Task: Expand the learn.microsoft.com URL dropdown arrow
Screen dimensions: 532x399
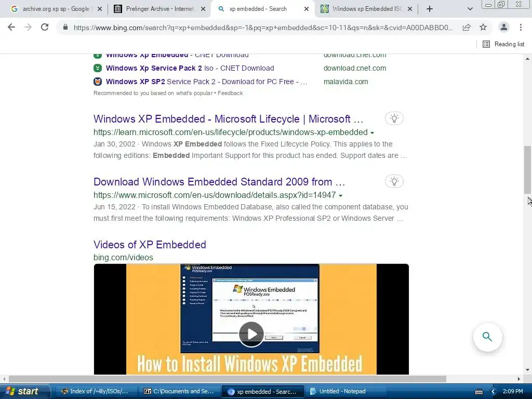Action: pos(372,132)
